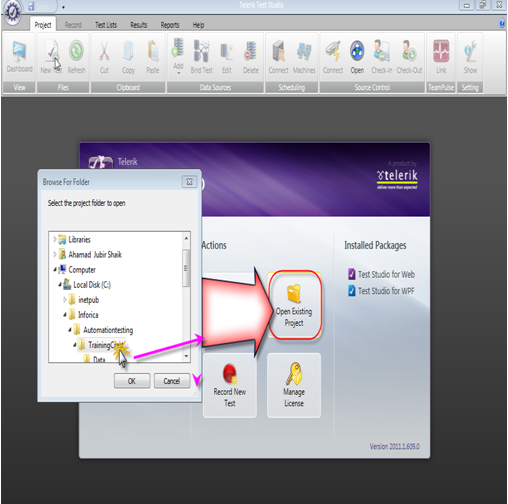The width and height of the screenshot is (508, 504).
Task: Switch to the Project ribbon tab
Action: (x=43, y=25)
